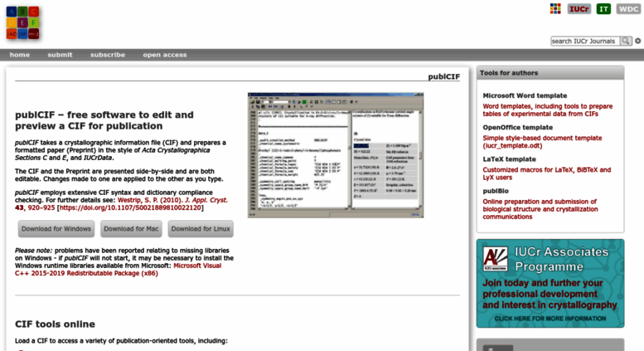Click the LaTeX template heading
The width and height of the screenshot is (644, 351).
[509, 159]
